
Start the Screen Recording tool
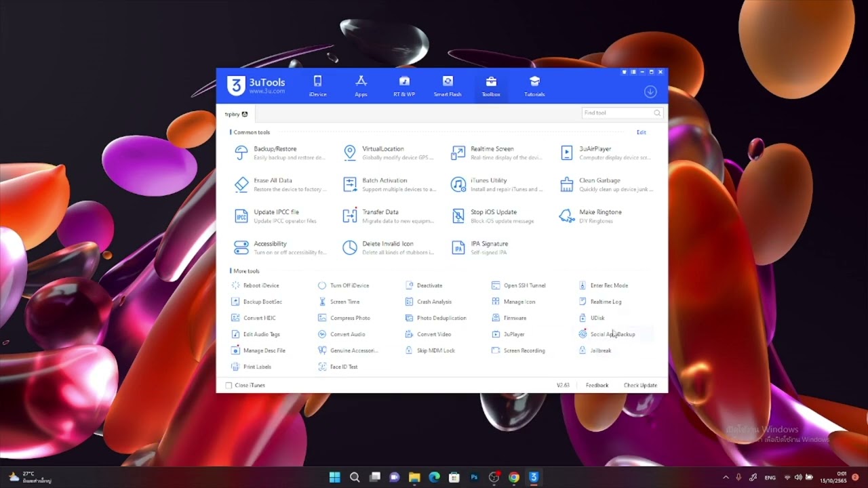click(x=519, y=350)
